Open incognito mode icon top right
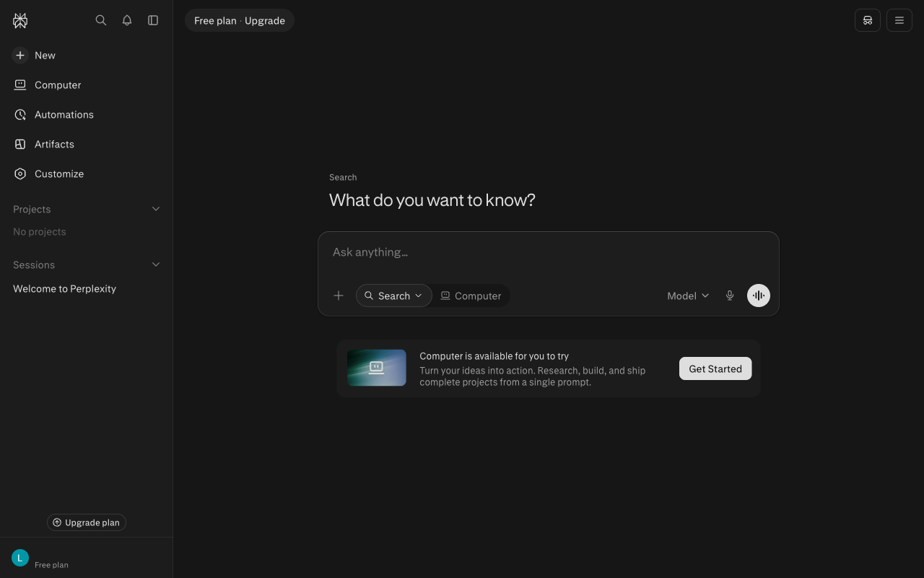 point(868,20)
